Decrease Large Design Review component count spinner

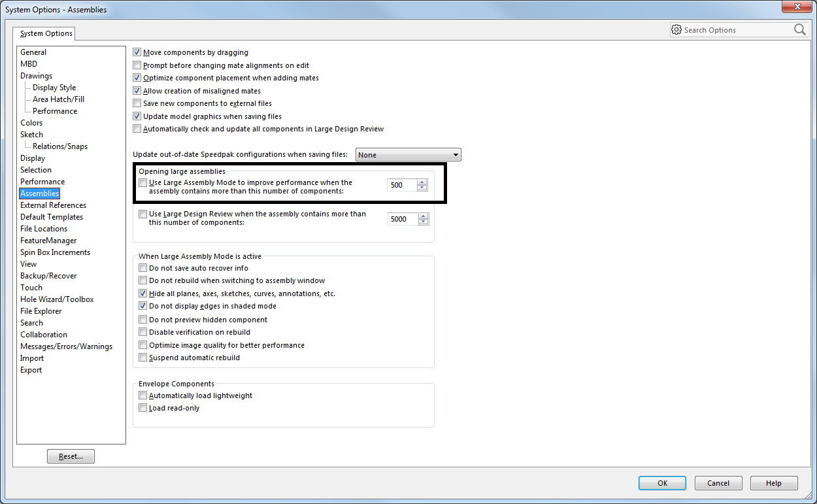422,222
